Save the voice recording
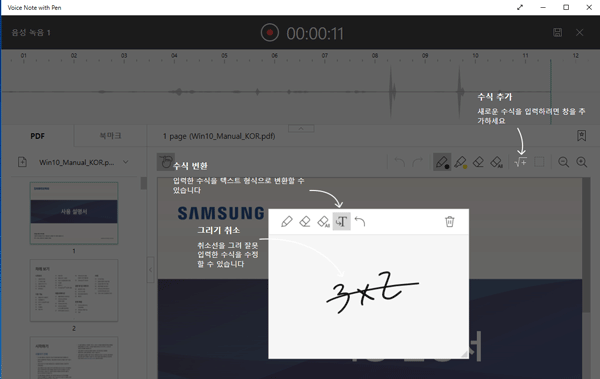Screen dimensions: 600x379 pyautogui.click(x=558, y=33)
